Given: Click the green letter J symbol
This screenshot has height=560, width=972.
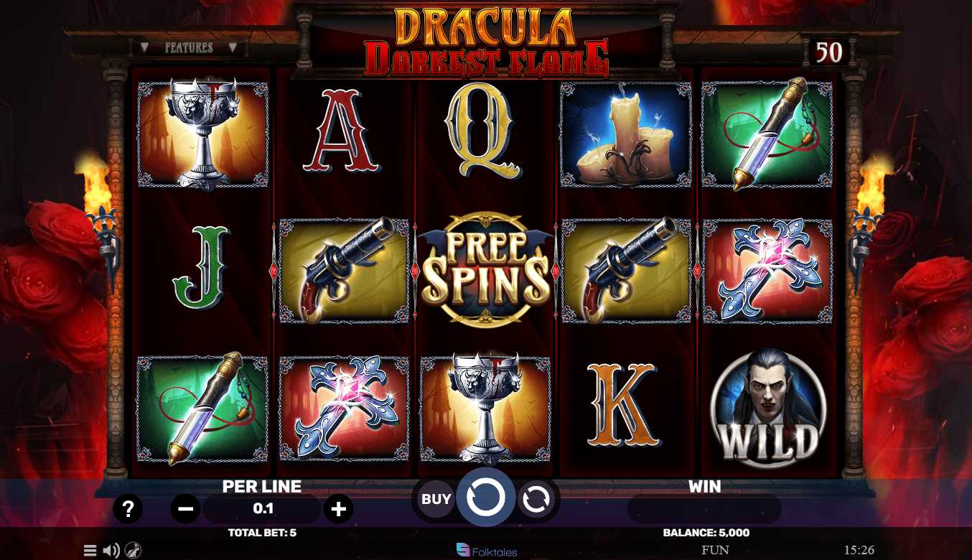Looking at the screenshot, I should click(200, 269).
